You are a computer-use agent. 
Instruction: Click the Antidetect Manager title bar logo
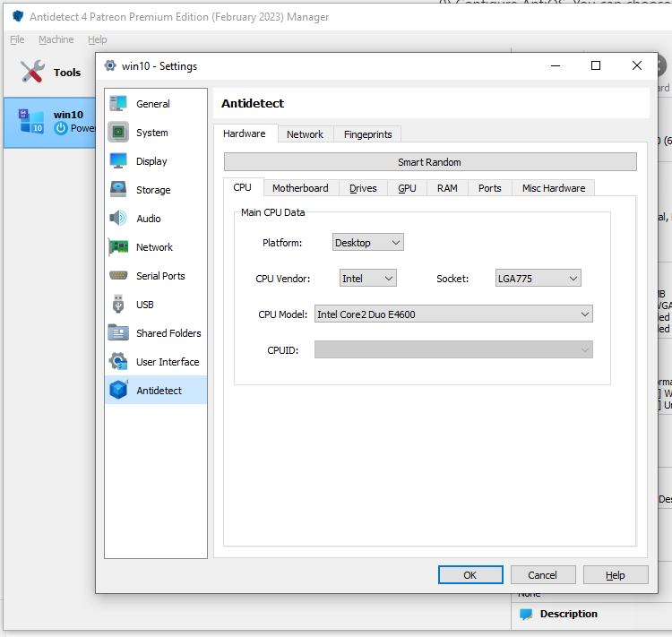point(18,16)
